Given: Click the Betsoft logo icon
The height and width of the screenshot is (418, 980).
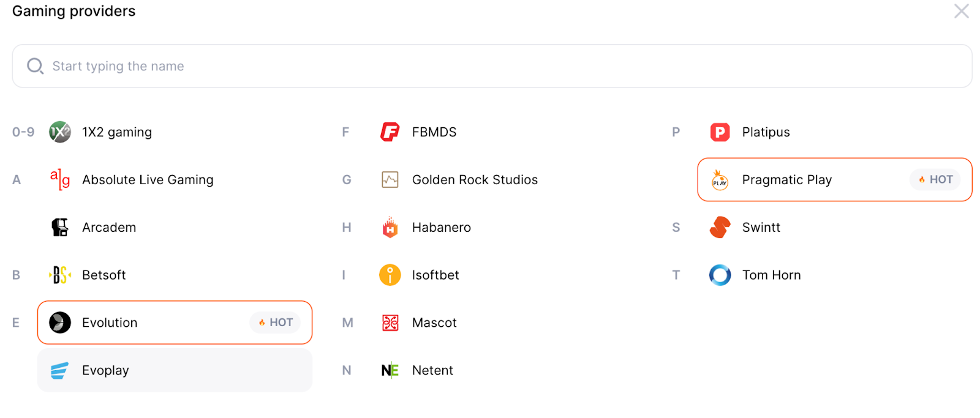Looking at the screenshot, I should (x=60, y=275).
